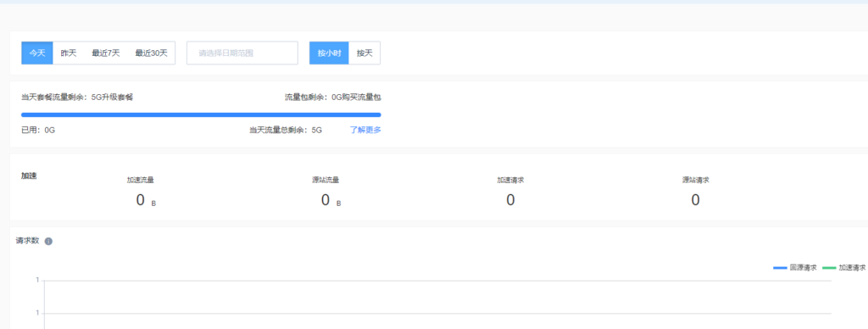This screenshot has height=329, width=868.
Task: Toggle the 加速请求 legend series
Action: (844, 267)
